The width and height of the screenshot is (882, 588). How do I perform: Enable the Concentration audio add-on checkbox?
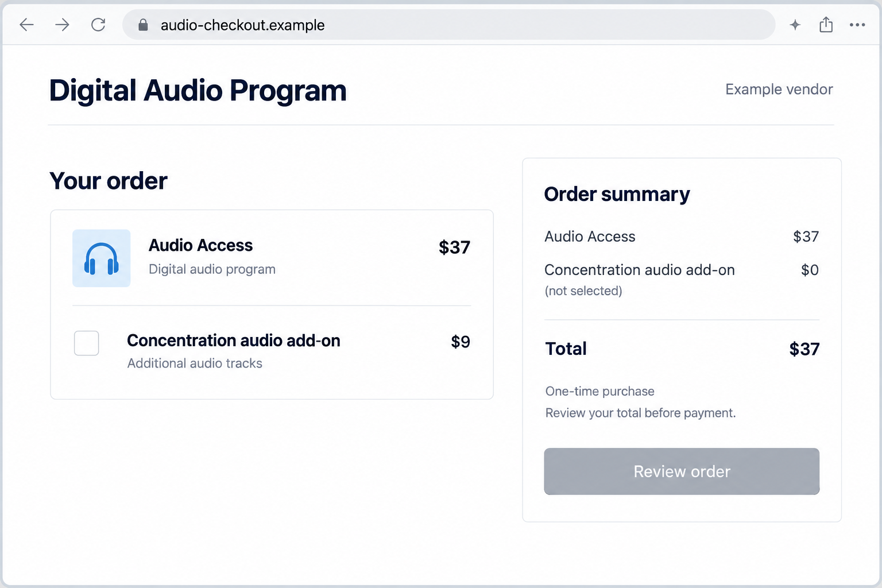87,343
